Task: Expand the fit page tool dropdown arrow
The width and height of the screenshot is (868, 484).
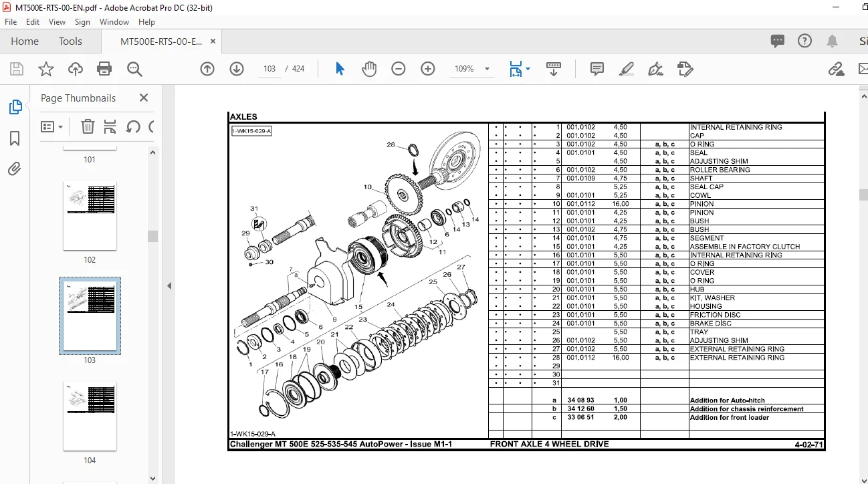Action: click(x=528, y=69)
